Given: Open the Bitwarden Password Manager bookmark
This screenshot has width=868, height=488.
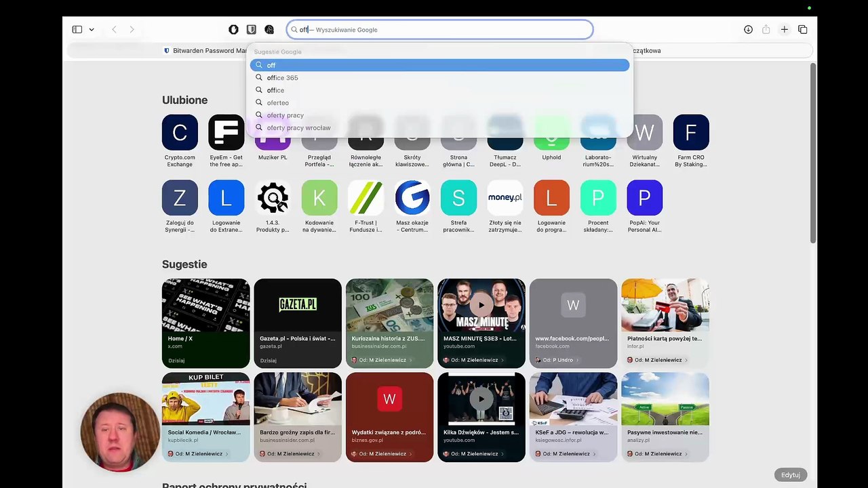Looking at the screenshot, I should pos(205,51).
